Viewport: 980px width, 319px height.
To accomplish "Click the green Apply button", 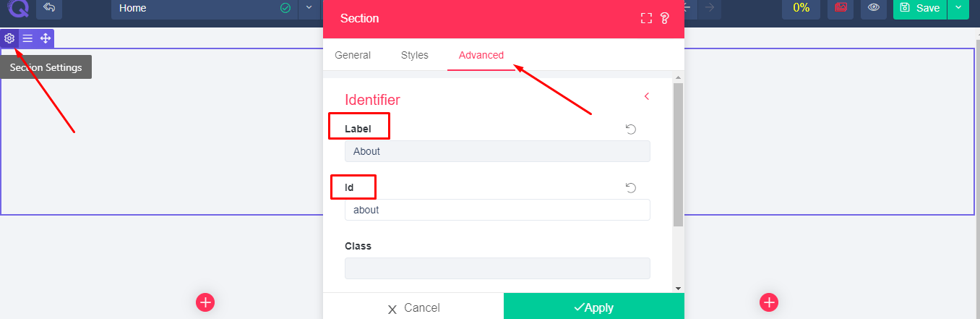I will point(594,307).
